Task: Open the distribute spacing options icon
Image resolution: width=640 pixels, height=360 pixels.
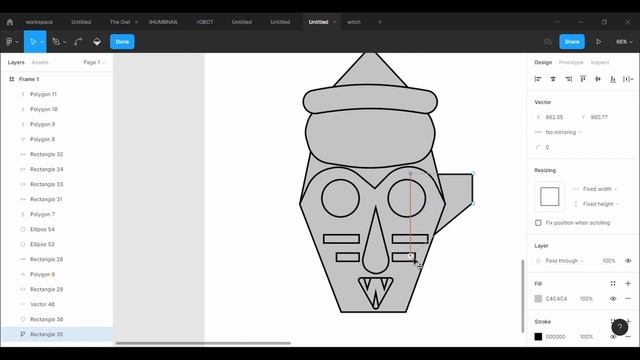Action: click(x=628, y=79)
